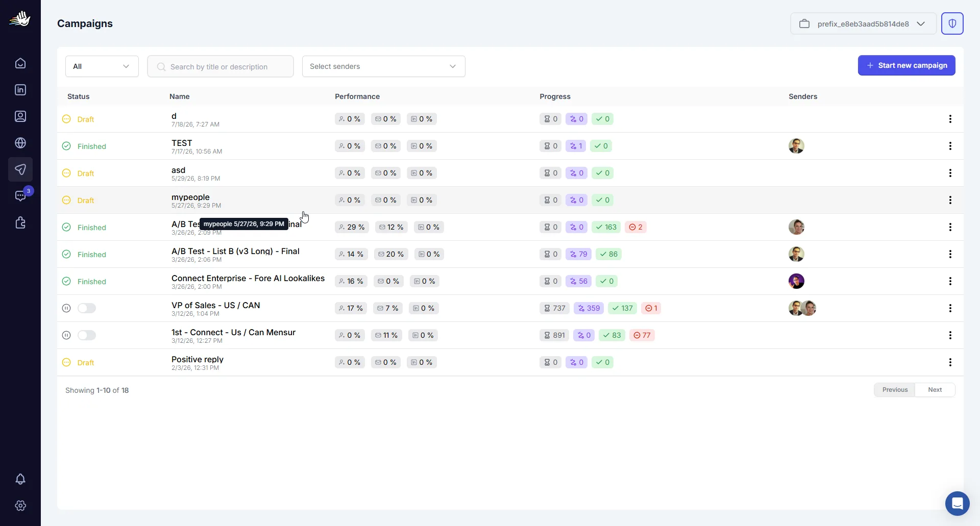Image resolution: width=980 pixels, height=526 pixels.
Task: Click the Finished check icon for TEST campaign
Action: [x=66, y=146]
